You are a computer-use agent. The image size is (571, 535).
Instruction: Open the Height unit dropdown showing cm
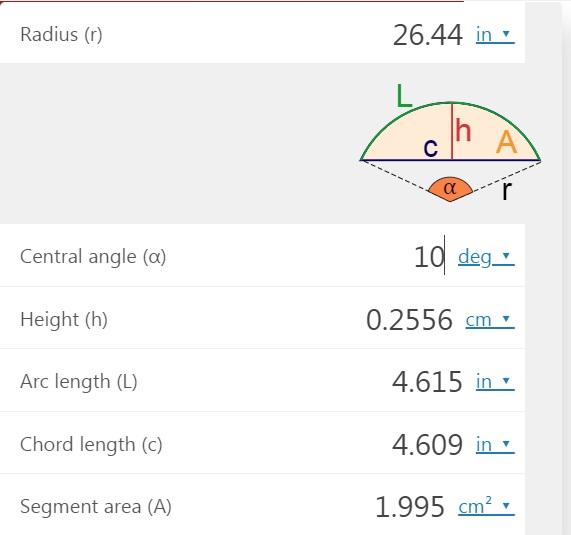490,320
